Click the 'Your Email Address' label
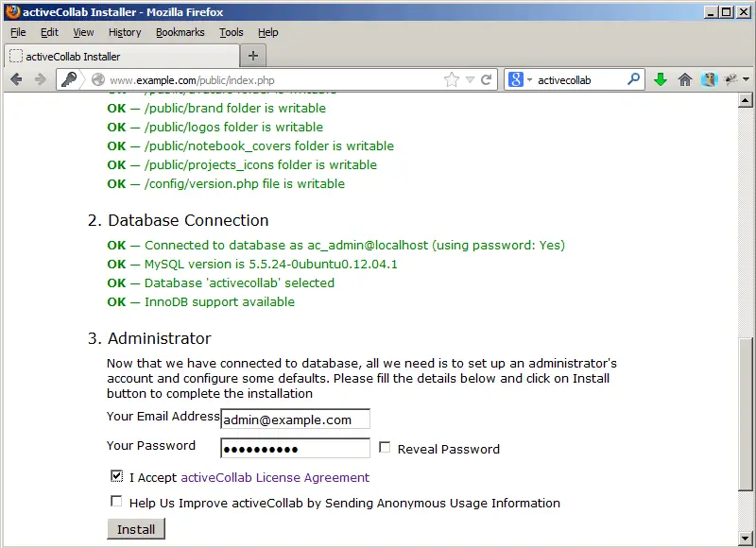 [163, 417]
